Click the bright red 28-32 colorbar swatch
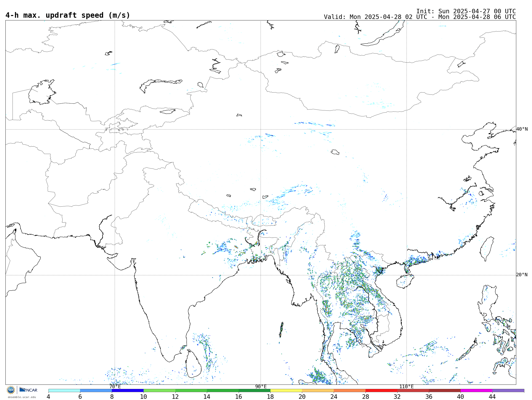 [x=381, y=391]
